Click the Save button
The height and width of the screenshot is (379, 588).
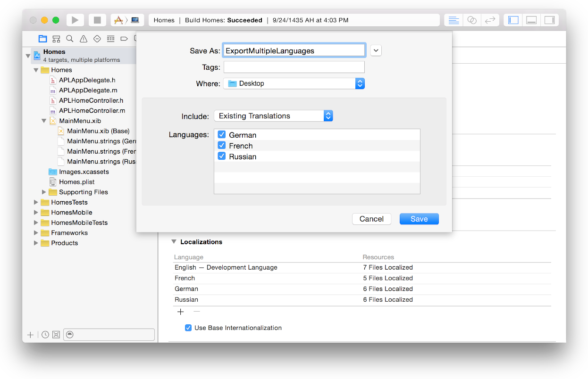click(x=419, y=219)
